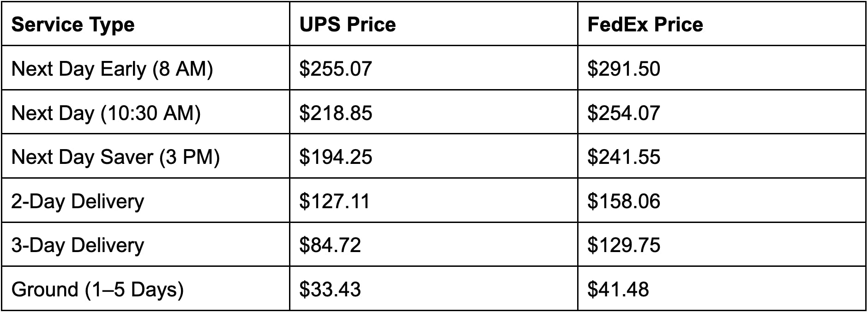Click the $84.72 price cell
This screenshot has height=313, width=868.
coord(434,244)
